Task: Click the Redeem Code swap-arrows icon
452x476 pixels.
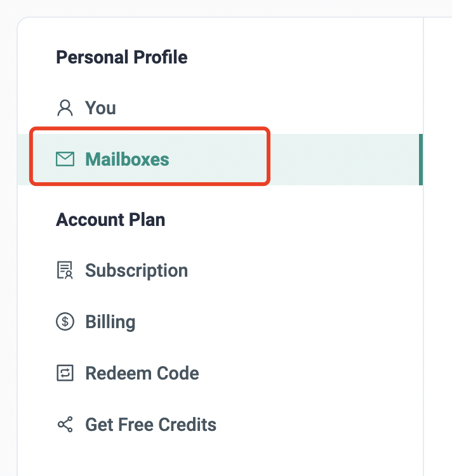Action: click(x=65, y=373)
